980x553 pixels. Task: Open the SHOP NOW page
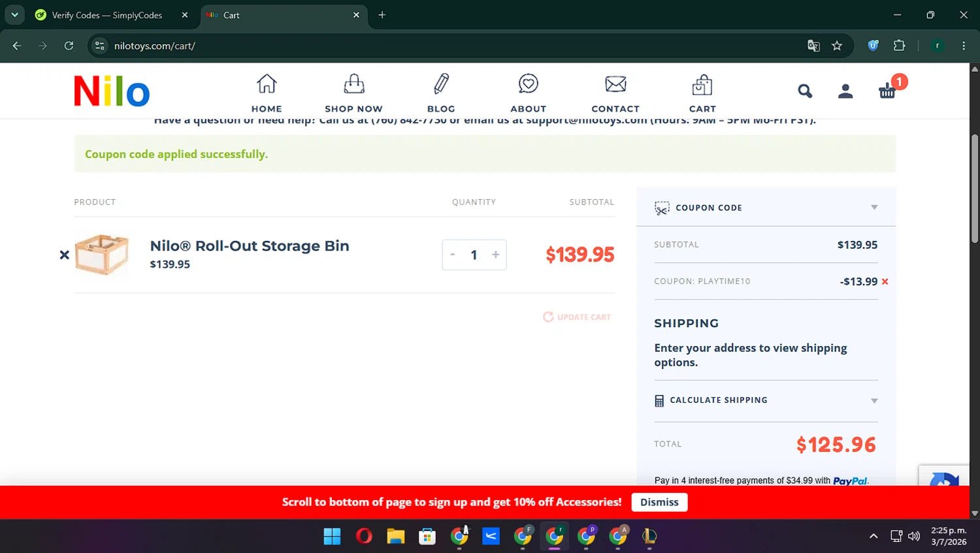pyautogui.click(x=353, y=93)
